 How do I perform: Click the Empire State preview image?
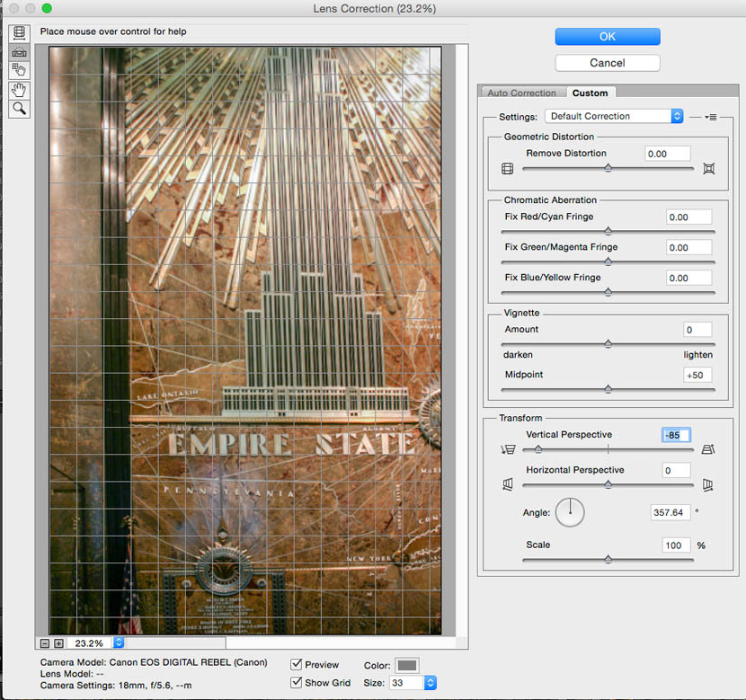245,341
